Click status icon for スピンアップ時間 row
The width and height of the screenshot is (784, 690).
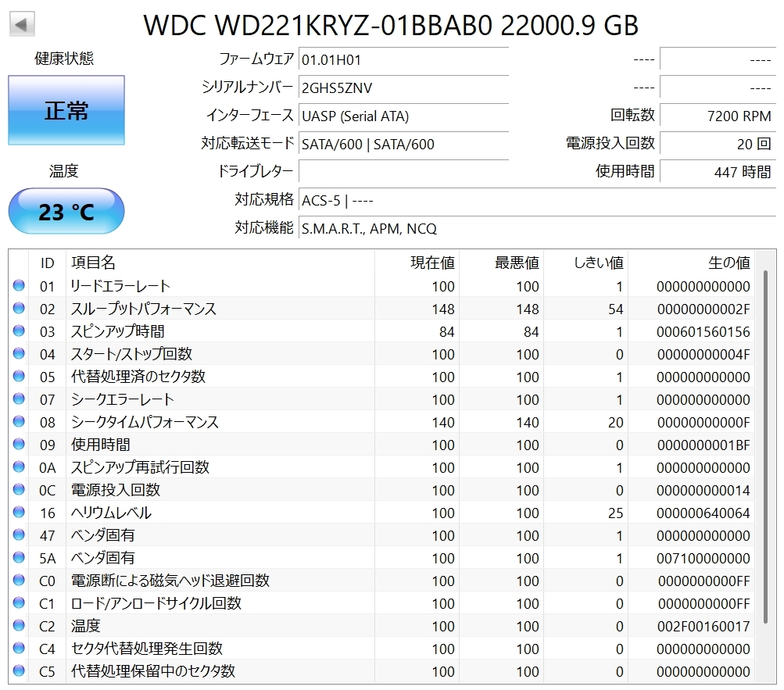pos(19,331)
